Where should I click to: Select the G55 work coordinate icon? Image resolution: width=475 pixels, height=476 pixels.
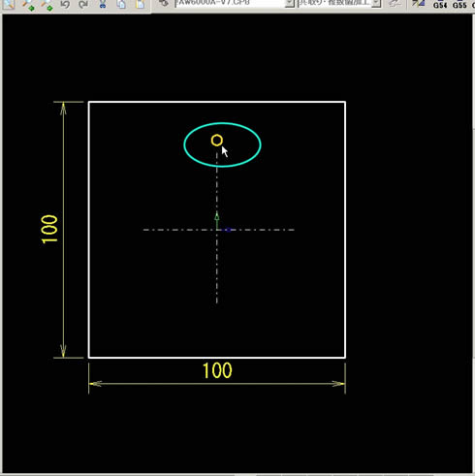click(x=459, y=5)
